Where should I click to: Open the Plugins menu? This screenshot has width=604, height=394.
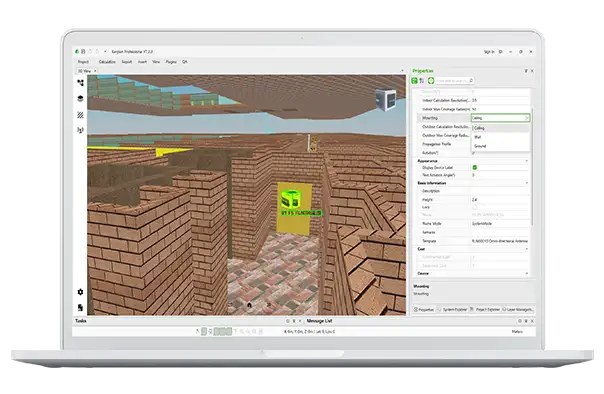click(x=171, y=62)
